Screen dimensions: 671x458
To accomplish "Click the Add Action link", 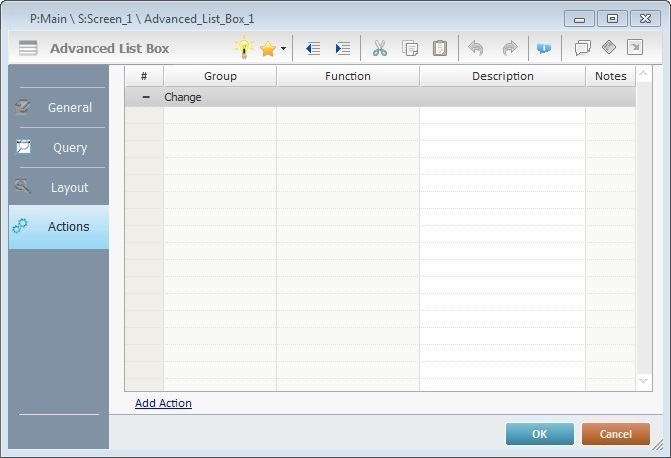I will coord(163,403).
